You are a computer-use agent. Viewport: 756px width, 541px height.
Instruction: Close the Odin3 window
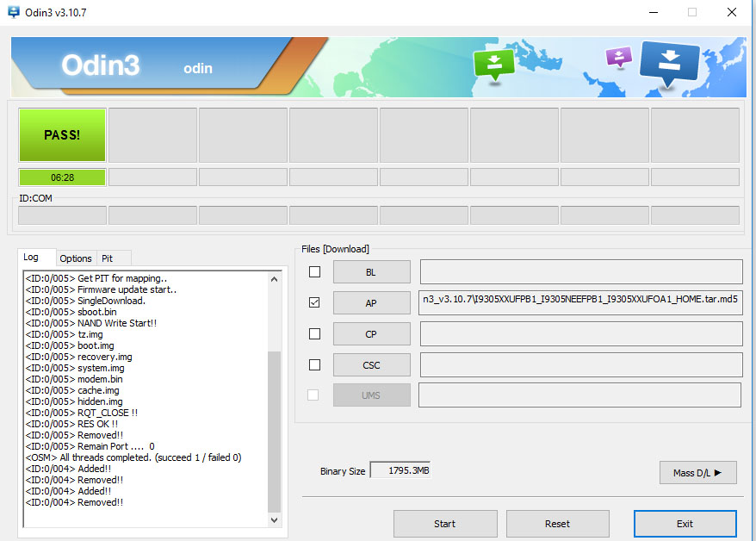pyautogui.click(x=732, y=12)
